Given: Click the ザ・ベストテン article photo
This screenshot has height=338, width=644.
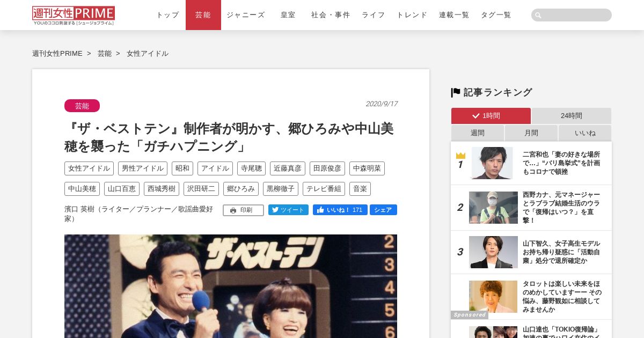Looking at the screenshot, I should tap(231, 286).
